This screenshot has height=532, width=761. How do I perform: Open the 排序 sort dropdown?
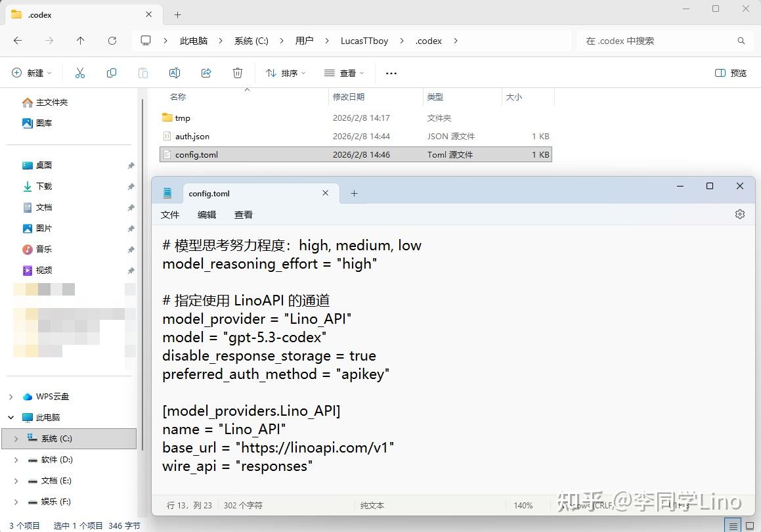tap(286, 73)
